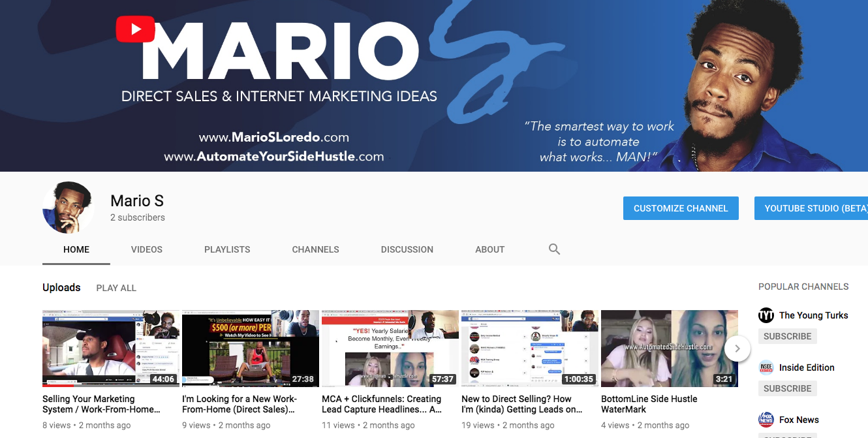Viewport: 868px width, 438px height.
Task: Click www.MarioSLoredo.com in the banner
Action: coord(274,138)
